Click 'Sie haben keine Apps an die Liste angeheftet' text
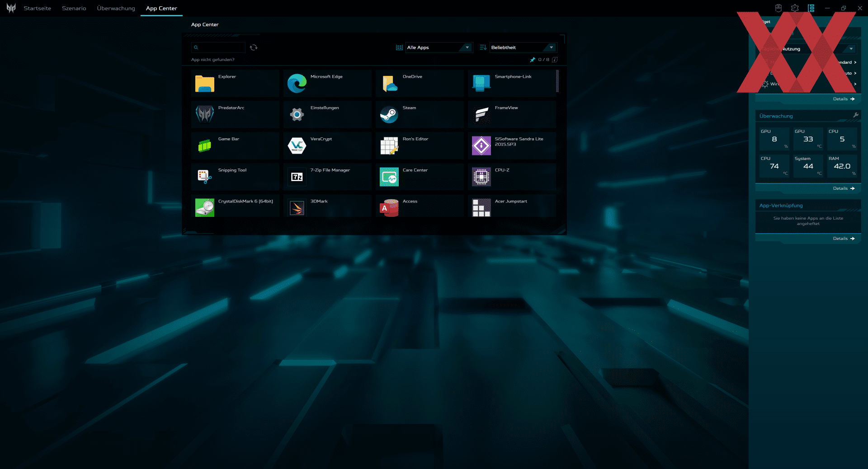The image size is (868, 469). pyautogui.click(x=808, y=221)
